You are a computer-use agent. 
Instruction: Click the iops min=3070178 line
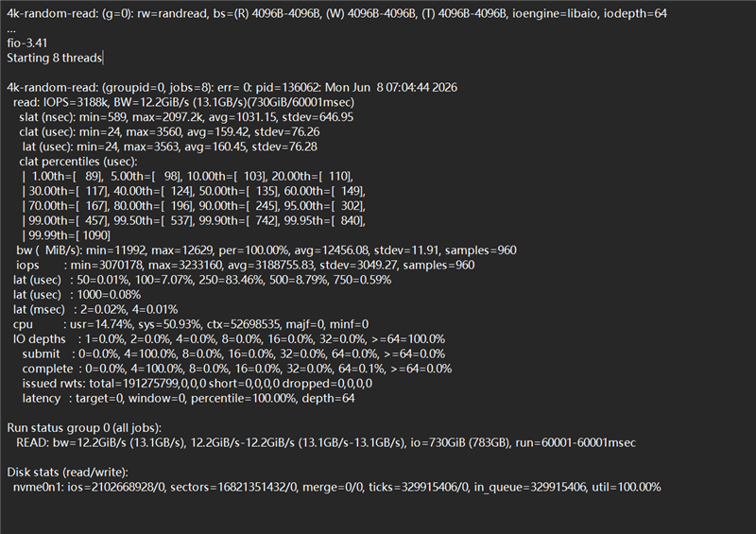(246, 266)
